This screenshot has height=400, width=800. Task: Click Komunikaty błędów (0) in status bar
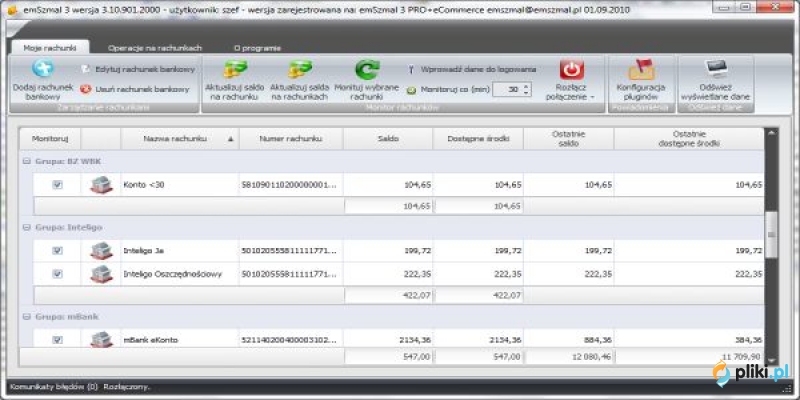(54, 387)
